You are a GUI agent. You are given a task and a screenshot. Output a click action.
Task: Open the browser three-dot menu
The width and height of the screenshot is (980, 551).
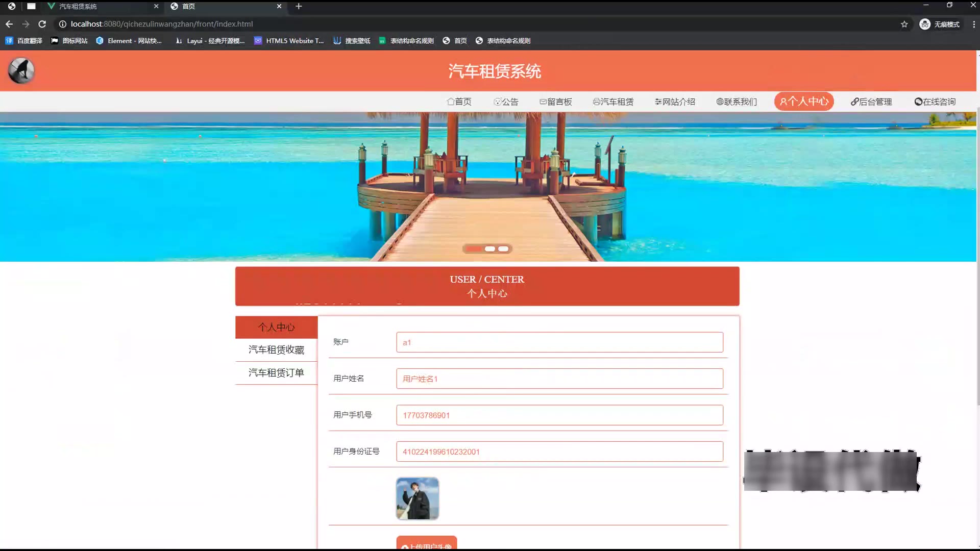click(x=973, y=24)
